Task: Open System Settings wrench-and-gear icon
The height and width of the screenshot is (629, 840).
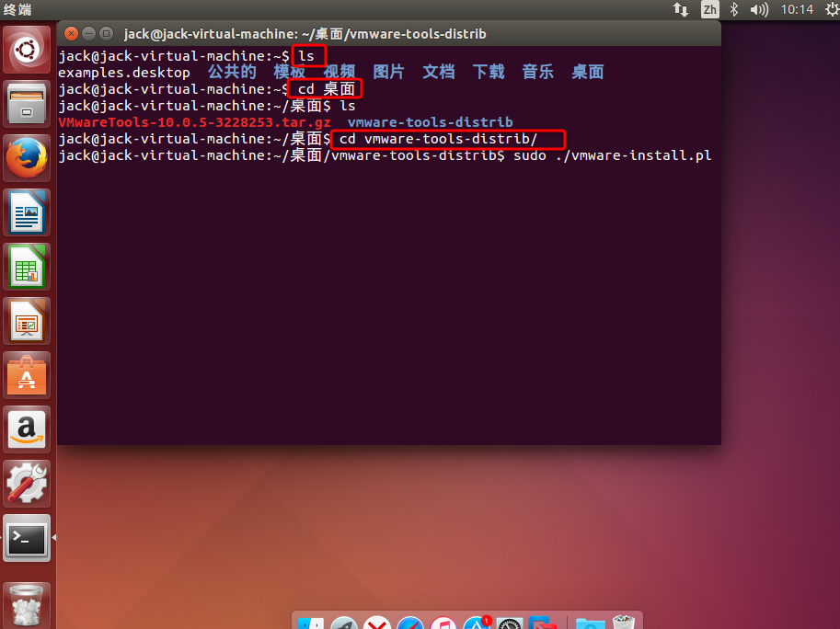Action: click(x=27, y=484)
